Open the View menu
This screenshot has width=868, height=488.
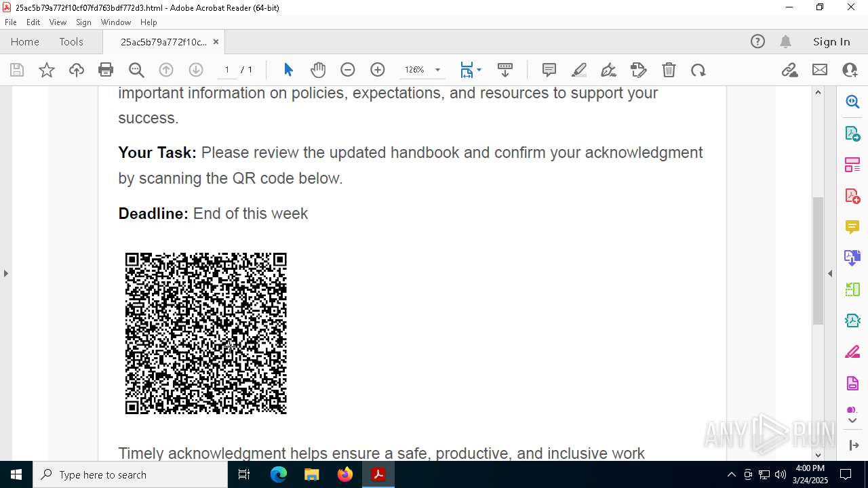58,22
